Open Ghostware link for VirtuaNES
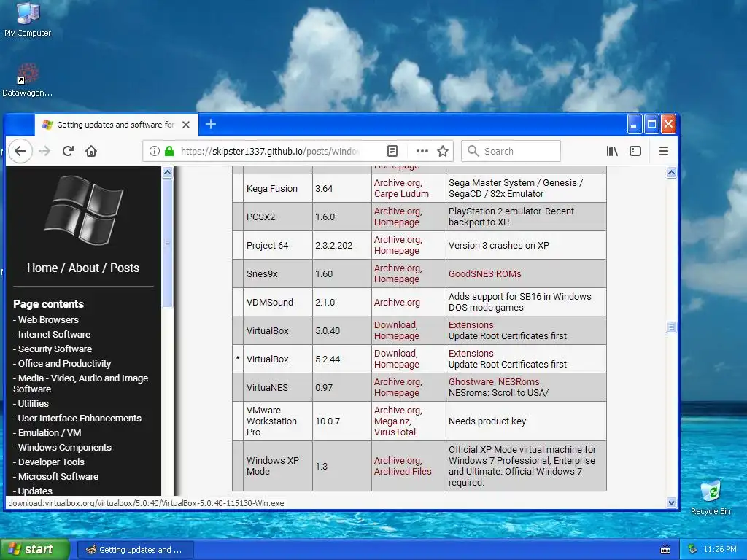Screen dimensions: 747x560 471,382
